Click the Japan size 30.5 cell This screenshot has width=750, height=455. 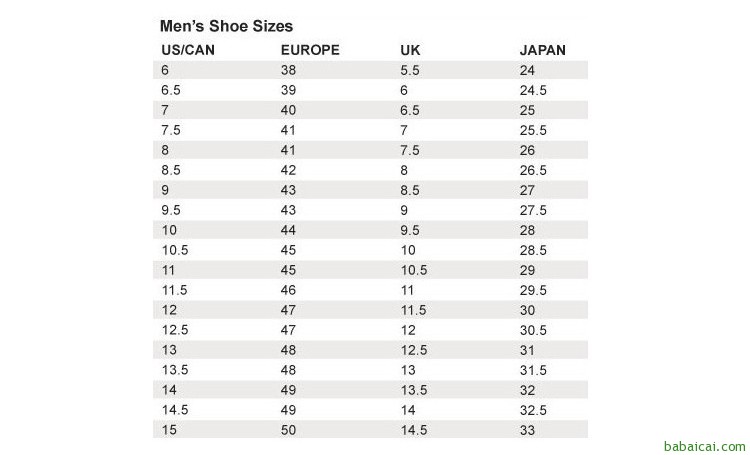pos(533,329)
